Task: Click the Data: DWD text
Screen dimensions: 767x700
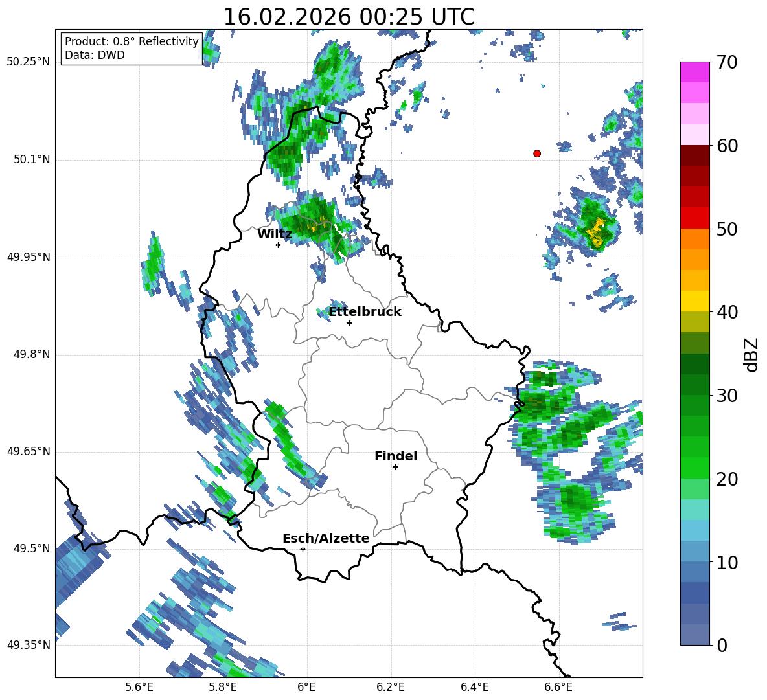Action: (x=95, y=55)
